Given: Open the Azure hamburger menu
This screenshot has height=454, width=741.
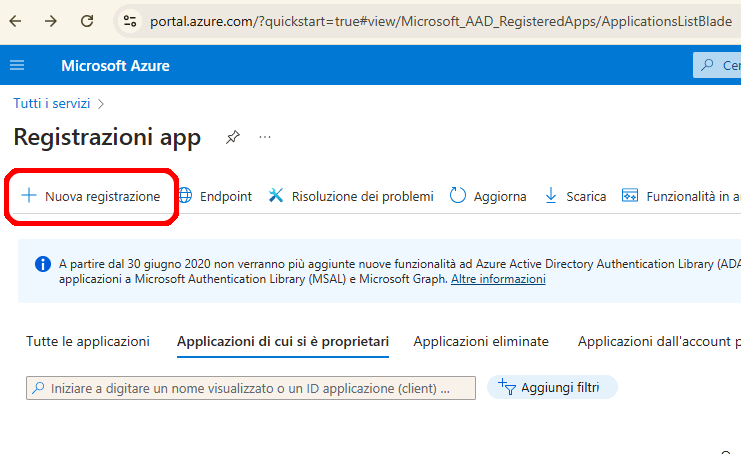Looking at the screenshot, I should 17,65.
